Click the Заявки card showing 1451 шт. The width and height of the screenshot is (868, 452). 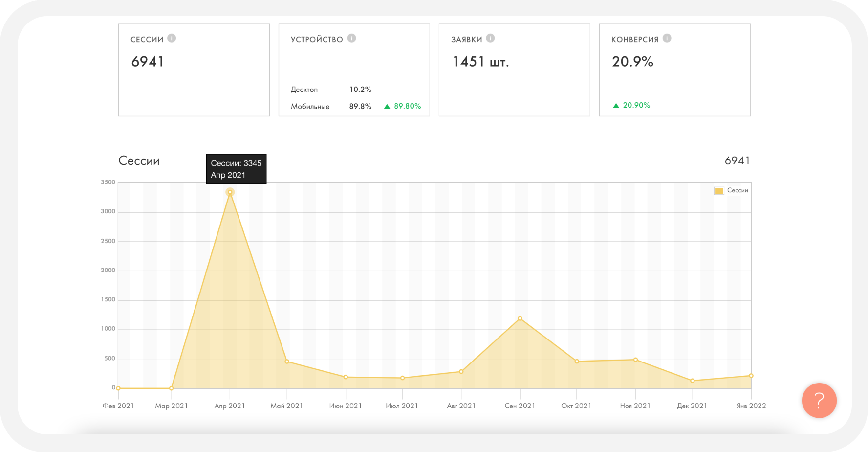click(514, 70)
